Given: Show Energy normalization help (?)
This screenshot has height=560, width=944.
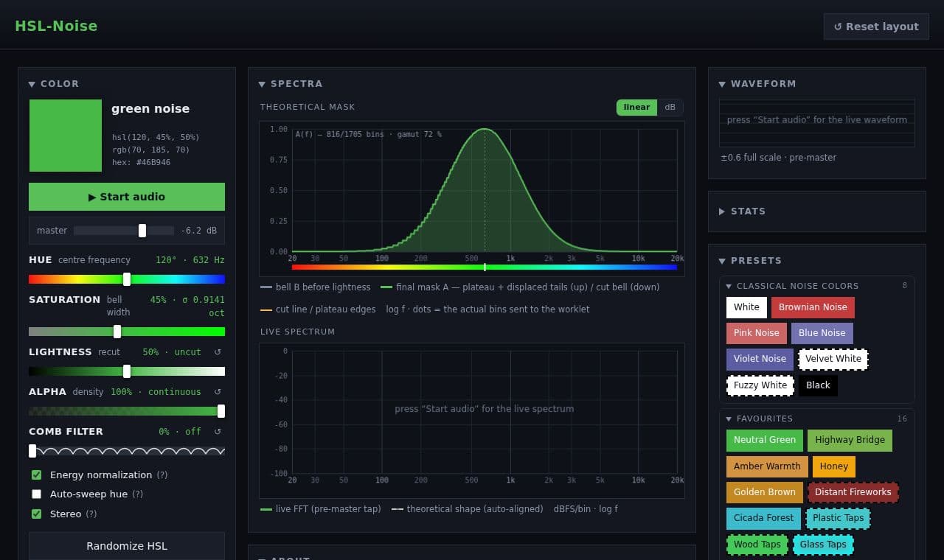Looking at the screenshot, I should 162,475.
